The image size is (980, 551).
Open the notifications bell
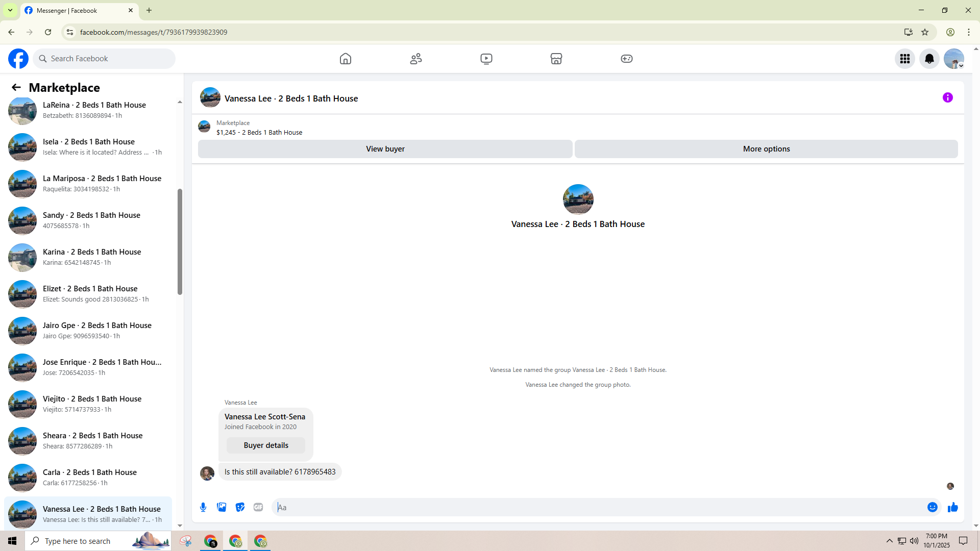tap(929, 59)
